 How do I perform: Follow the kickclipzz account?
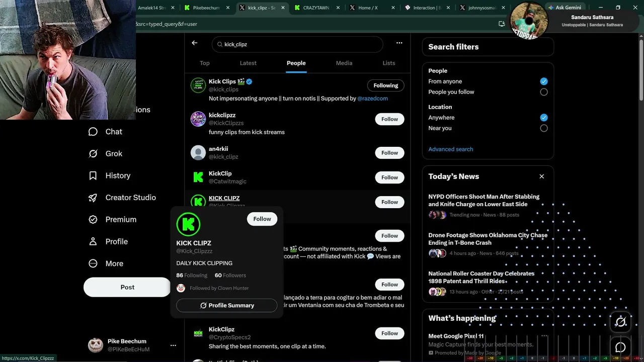coord(389,119)
